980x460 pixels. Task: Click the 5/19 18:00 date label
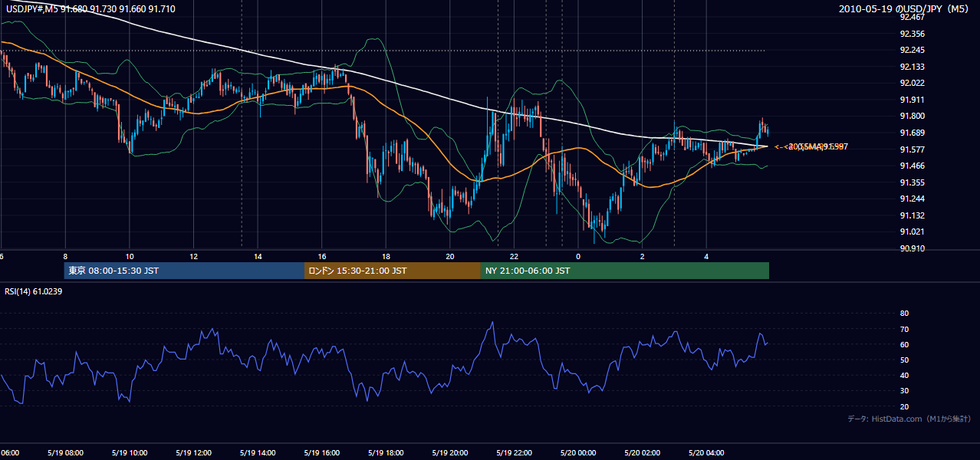(x=385, y=453)
